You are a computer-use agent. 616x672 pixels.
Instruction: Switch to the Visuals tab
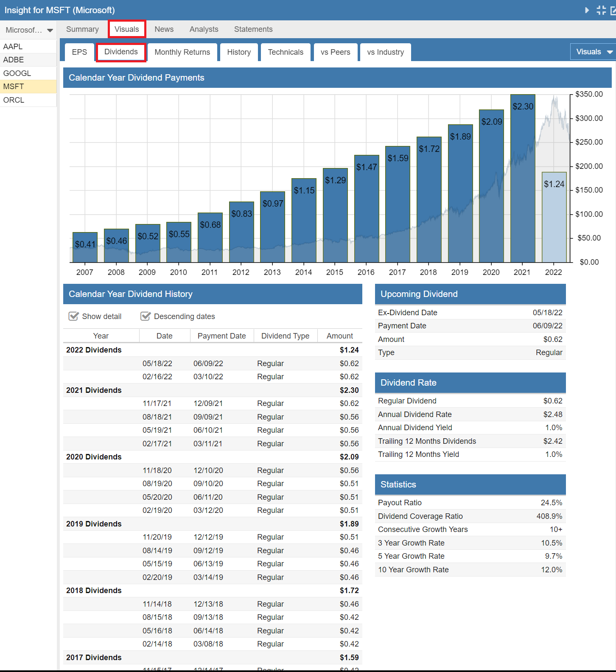tap(127, 29)
